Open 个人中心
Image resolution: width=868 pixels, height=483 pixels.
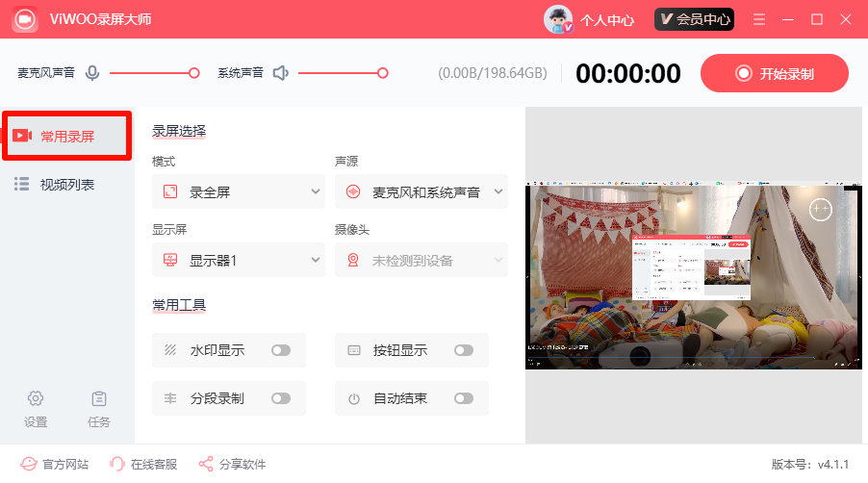[606, 20]
